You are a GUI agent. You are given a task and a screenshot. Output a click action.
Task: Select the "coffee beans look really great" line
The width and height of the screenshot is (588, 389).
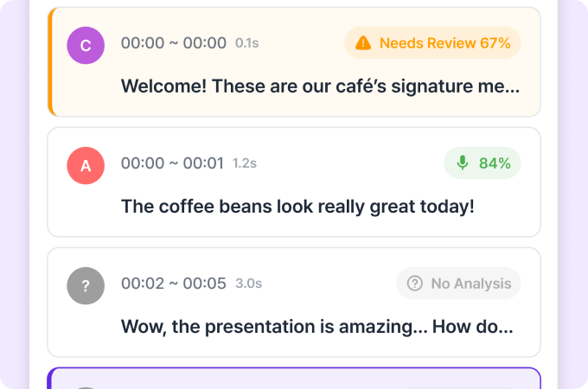click(298, 207)
